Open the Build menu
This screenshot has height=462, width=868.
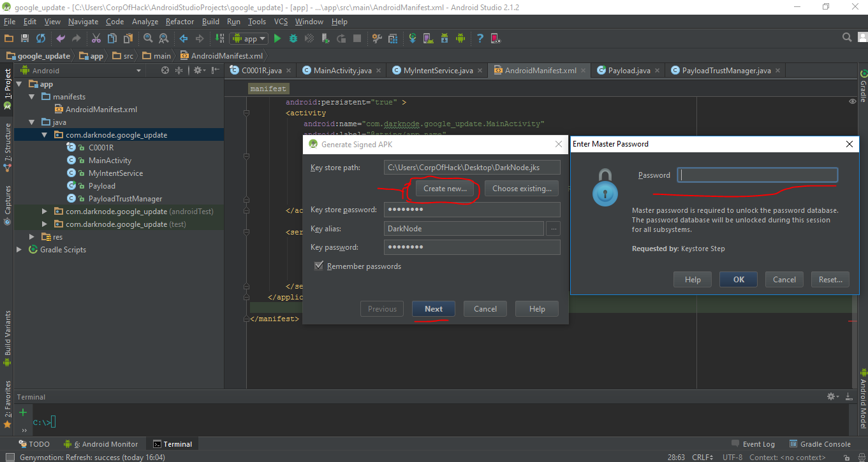210,22
